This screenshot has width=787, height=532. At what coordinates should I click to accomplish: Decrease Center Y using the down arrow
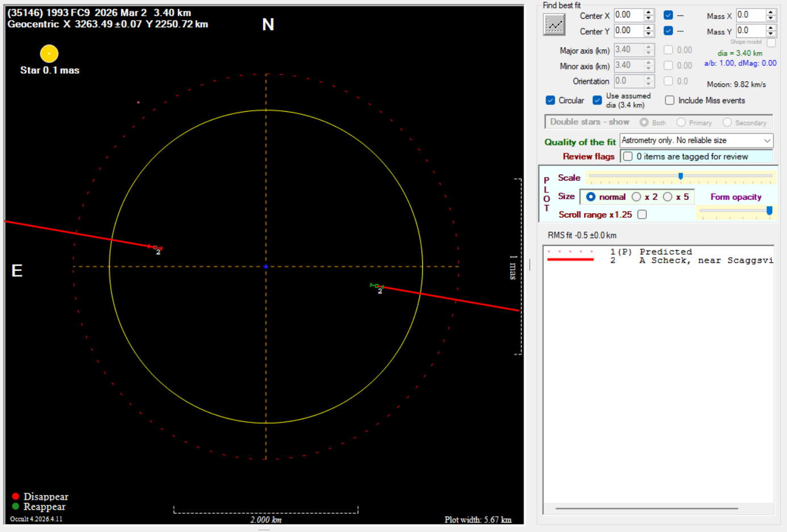[x=648, y=34]
